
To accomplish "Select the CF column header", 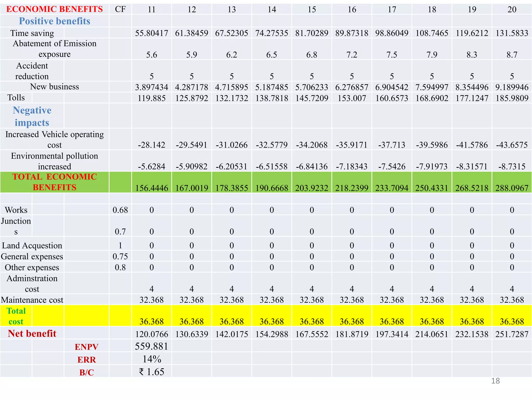I will (x=120, y=9).
